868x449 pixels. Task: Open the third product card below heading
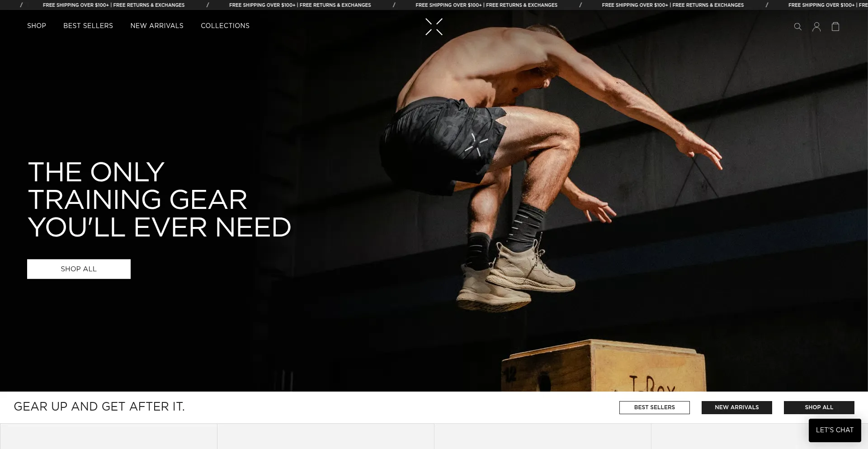542,437
